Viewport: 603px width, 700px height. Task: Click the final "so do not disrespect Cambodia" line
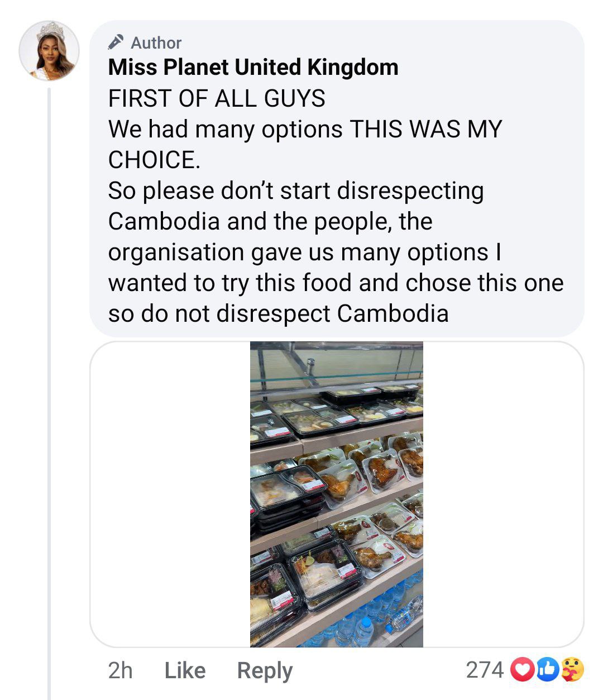[278, 313]
